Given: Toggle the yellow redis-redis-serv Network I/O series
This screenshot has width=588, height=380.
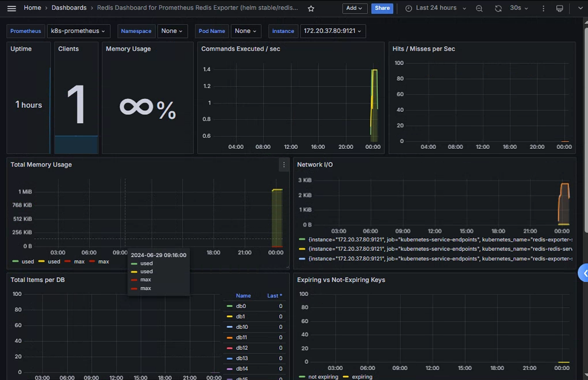Looking at the screenshot, I should click(x=440, y=249).
